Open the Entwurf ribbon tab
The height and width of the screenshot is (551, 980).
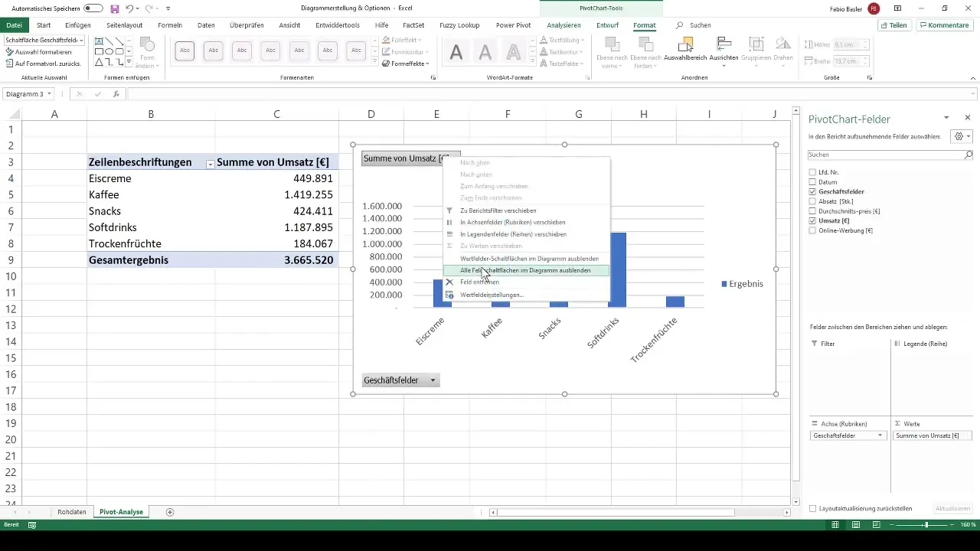click(x=607, y=25)
